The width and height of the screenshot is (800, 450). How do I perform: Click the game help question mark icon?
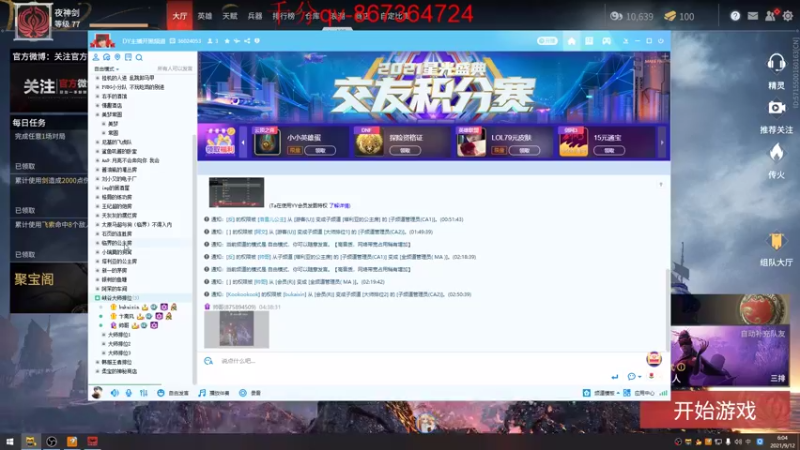tap(735, 16)
